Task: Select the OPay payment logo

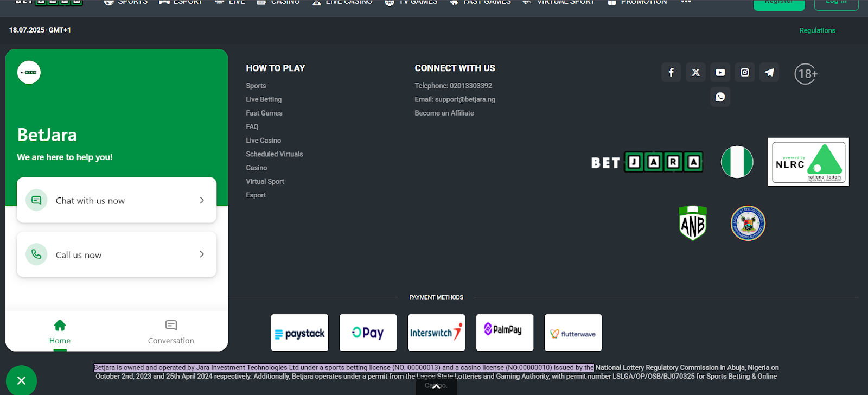Action: tap(368, 333)
